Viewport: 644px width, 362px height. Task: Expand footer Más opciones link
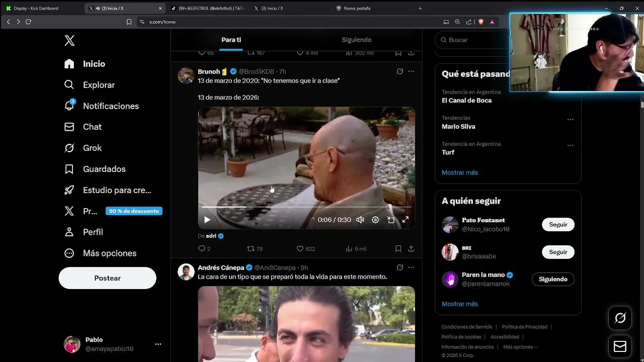coord(520,347)
